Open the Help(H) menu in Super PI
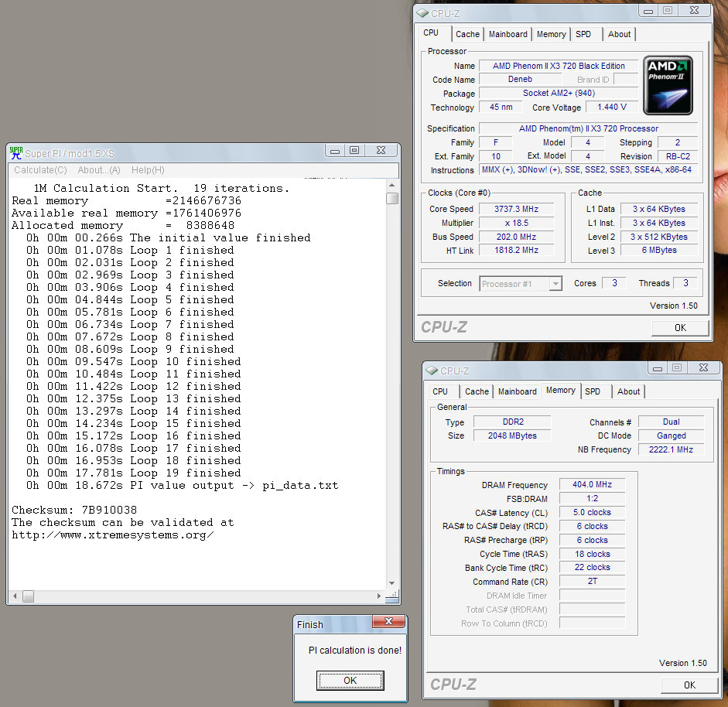The height and width of the screenshot is (707, 728). [148, 170]
